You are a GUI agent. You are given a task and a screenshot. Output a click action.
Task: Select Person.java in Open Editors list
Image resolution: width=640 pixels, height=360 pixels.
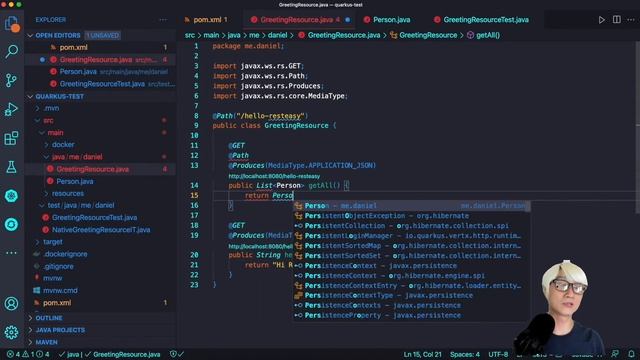[78, 72]
